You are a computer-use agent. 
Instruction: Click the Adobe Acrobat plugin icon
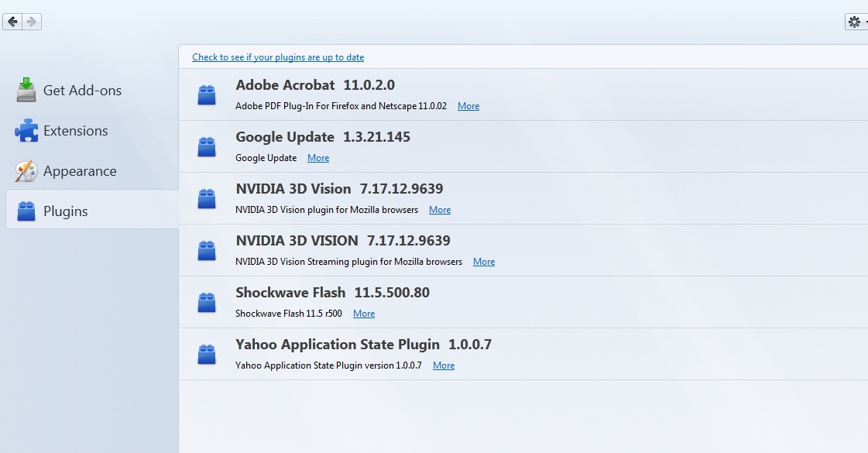pos(207,94)
